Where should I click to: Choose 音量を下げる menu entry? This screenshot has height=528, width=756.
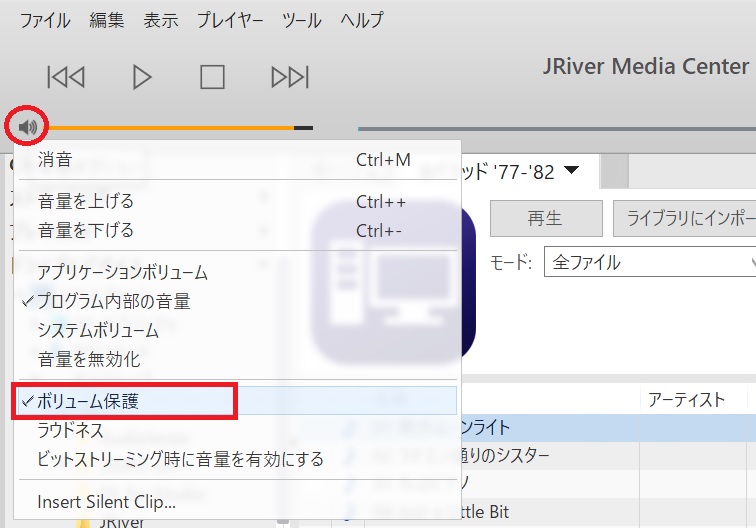pyautogui.click(x=237, y=230)
